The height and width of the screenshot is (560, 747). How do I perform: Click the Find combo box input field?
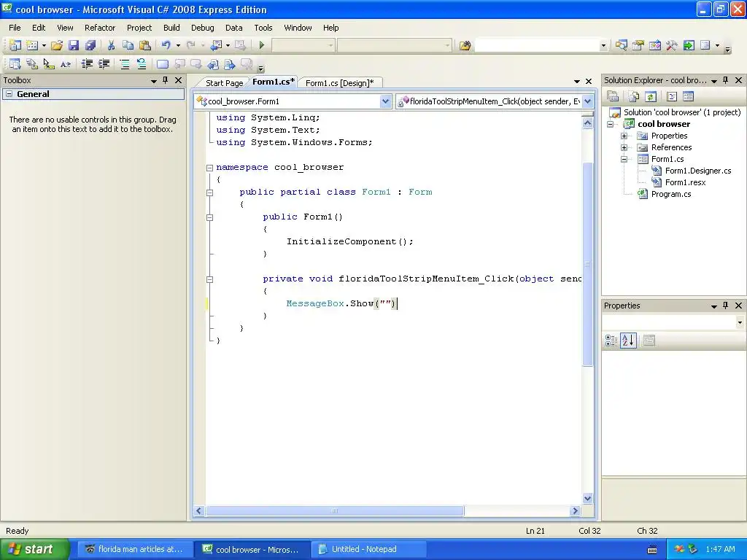(536, 45)
